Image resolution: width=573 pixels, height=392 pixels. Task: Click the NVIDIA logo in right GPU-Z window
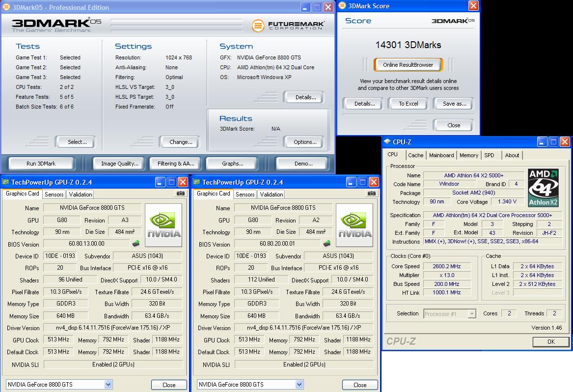click(355, 225)
